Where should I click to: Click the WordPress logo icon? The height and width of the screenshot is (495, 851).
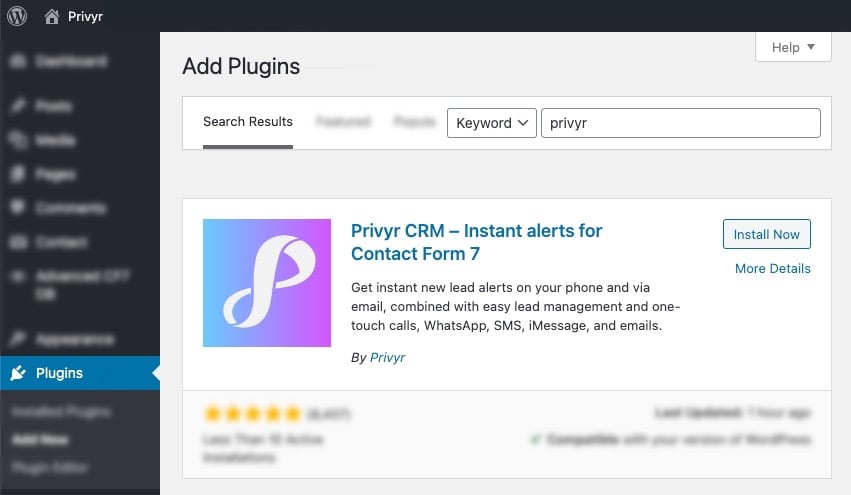[17, 16]
